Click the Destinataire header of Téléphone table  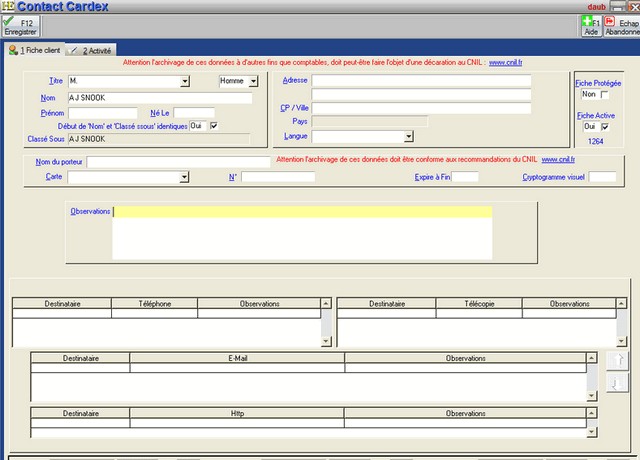pyautogui.click(x=62, y=304)
